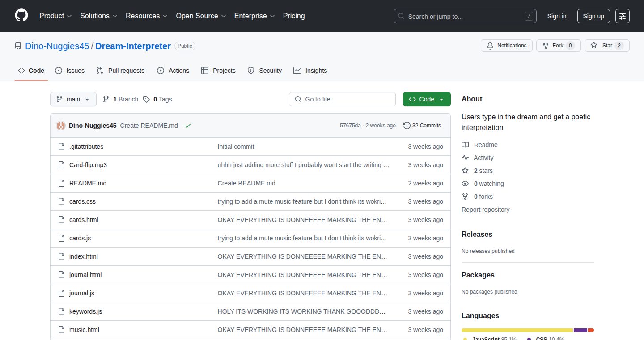Switch to the Pull requests tab
This screenshot has height=340, width=644.
(x=121, y=71)
